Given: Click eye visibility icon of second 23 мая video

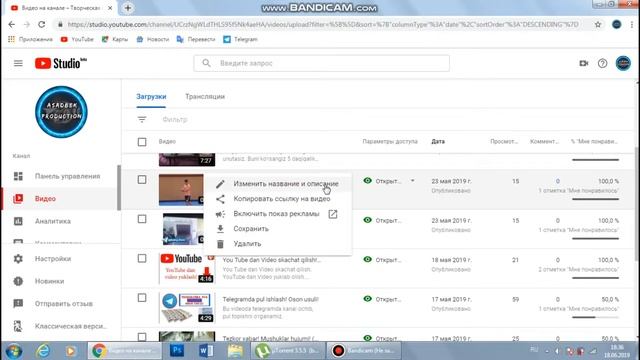Looking at the screenshot, I should (x=368, y=220).
